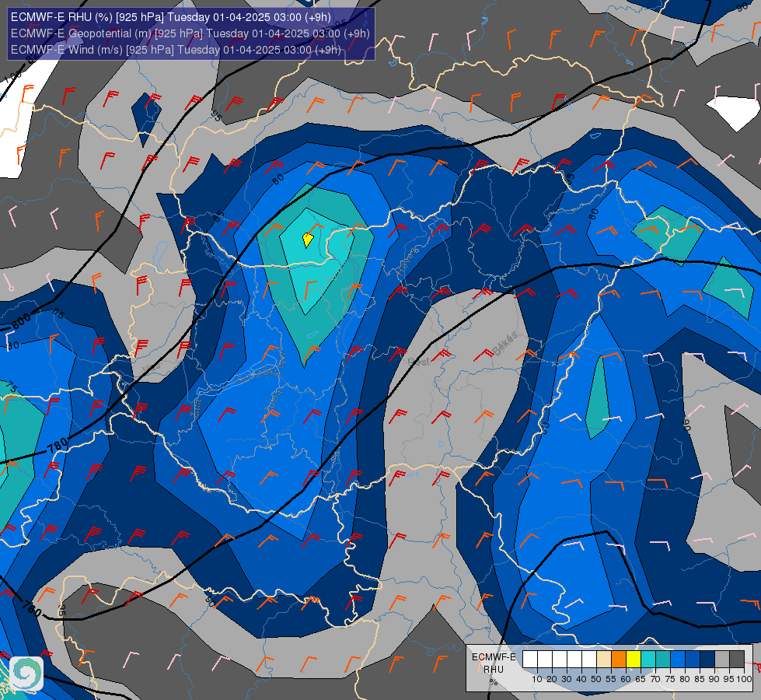Click the 800 geopotential contour label
Image resolution: width=761 pixels, height=700 pixels.
(21, 321)
